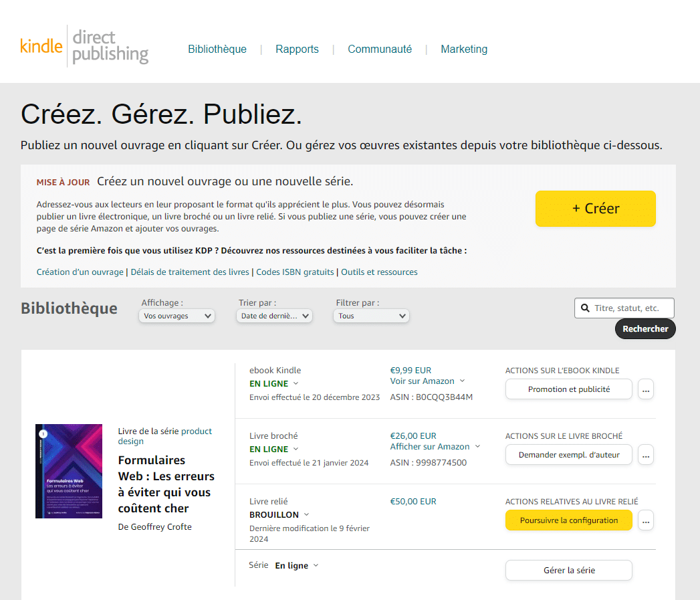The width and height of the screenshot is (700, 600).
Task: Open the ebook Kindle more actions ellipsis
Action: pos(646,389)
